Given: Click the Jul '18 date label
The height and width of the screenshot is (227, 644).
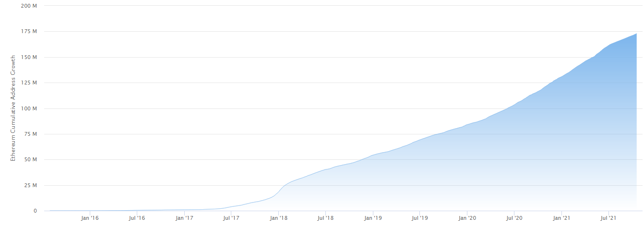Looking at the screenshot, I should [325, 218].
